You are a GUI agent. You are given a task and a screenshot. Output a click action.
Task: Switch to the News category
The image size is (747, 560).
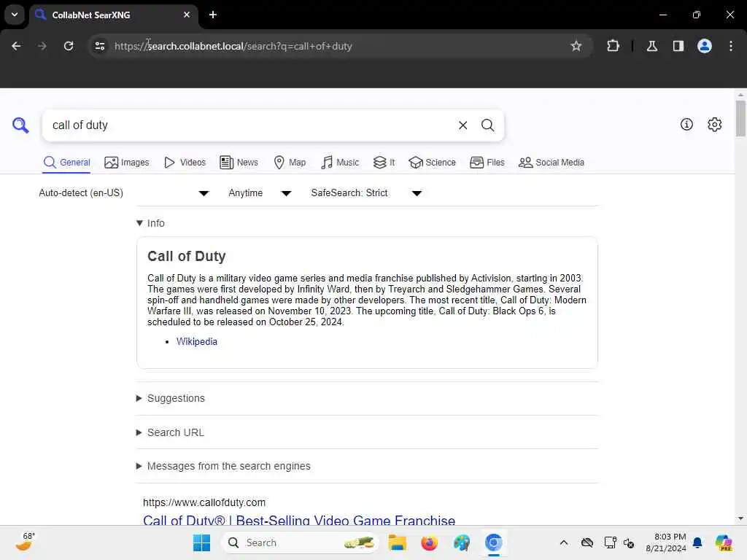pyautogui.click(x=239, y=163)
